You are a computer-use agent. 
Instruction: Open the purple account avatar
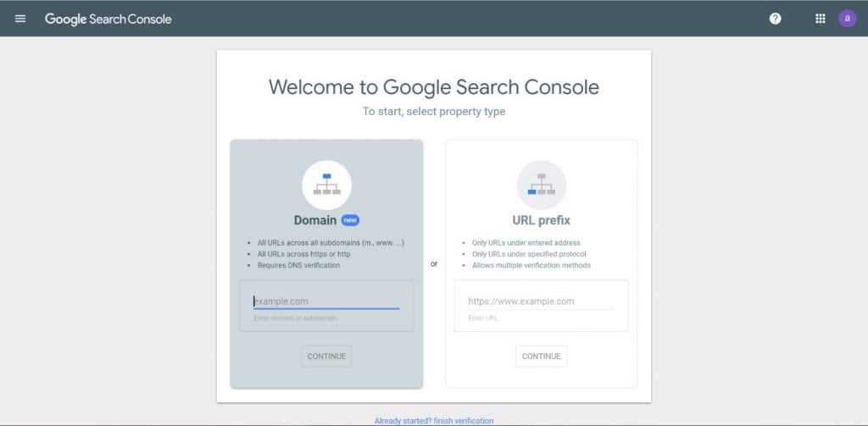pyautogui.click(x=847, y=19)
